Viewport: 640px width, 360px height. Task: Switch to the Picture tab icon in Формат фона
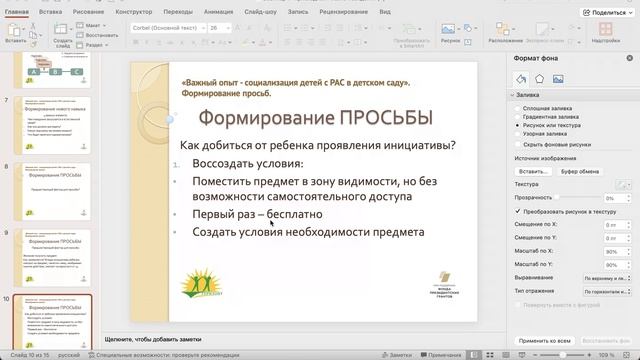point(558,79)
